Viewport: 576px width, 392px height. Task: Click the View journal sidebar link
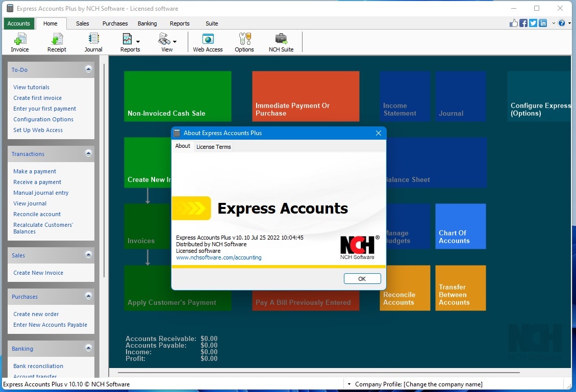click(x=30, y=203)
